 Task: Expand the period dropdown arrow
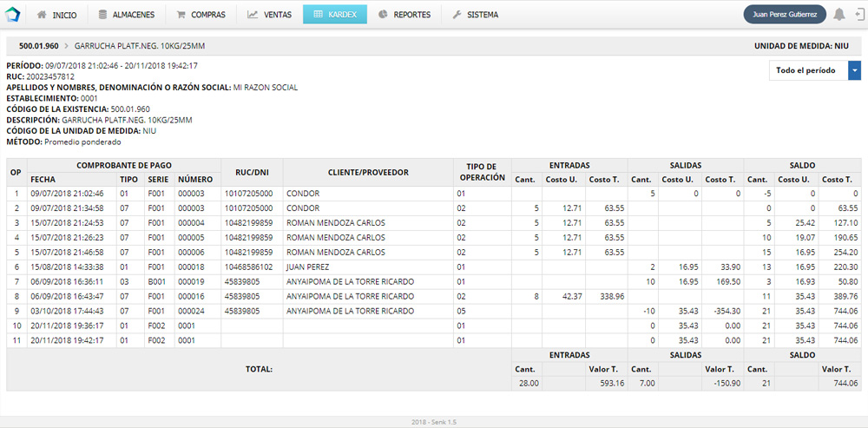click(854, 71)
